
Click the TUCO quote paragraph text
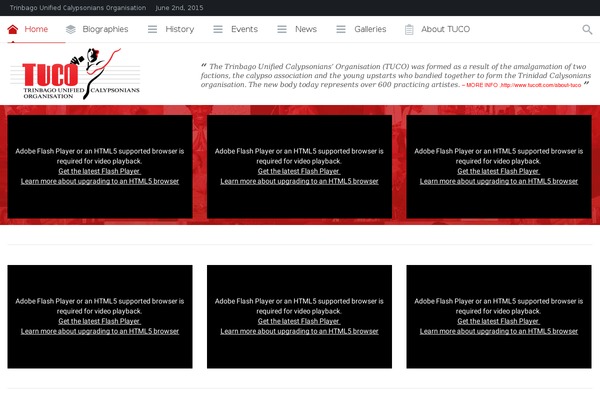[396, 75]
